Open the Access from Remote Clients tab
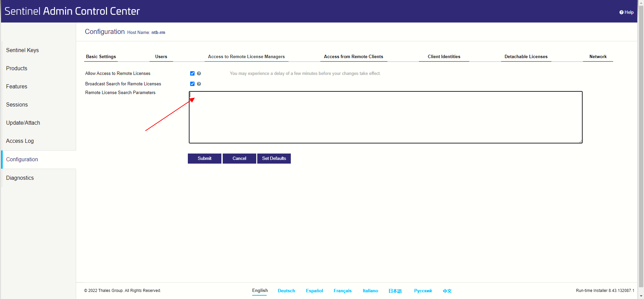The image size is (644, 299). 354,57
